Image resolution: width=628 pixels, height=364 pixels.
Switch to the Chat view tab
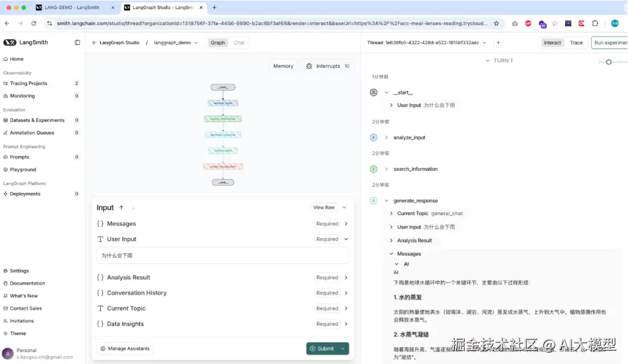pyautogui.click(x=239, y=42)
